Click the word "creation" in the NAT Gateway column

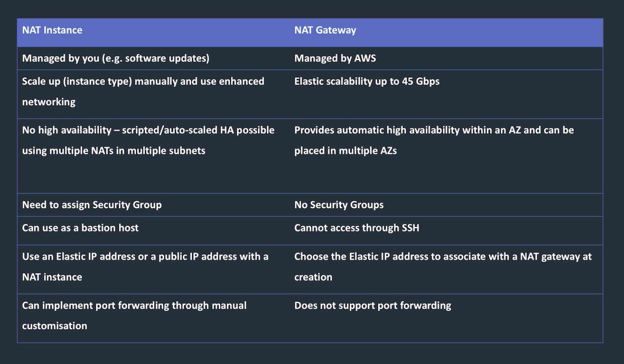tap(313, 277)
